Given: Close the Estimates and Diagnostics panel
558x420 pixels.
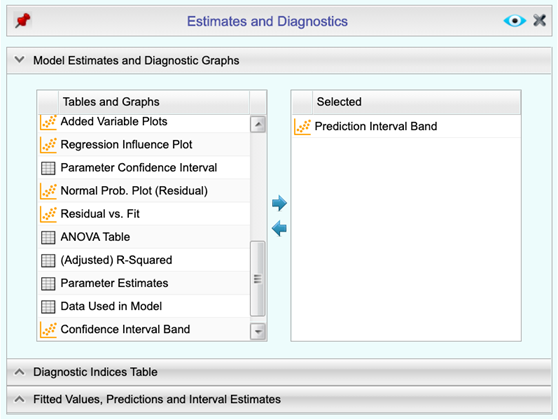Looking at the screenshot, I should pyautogui.click(x=539, y=20).
